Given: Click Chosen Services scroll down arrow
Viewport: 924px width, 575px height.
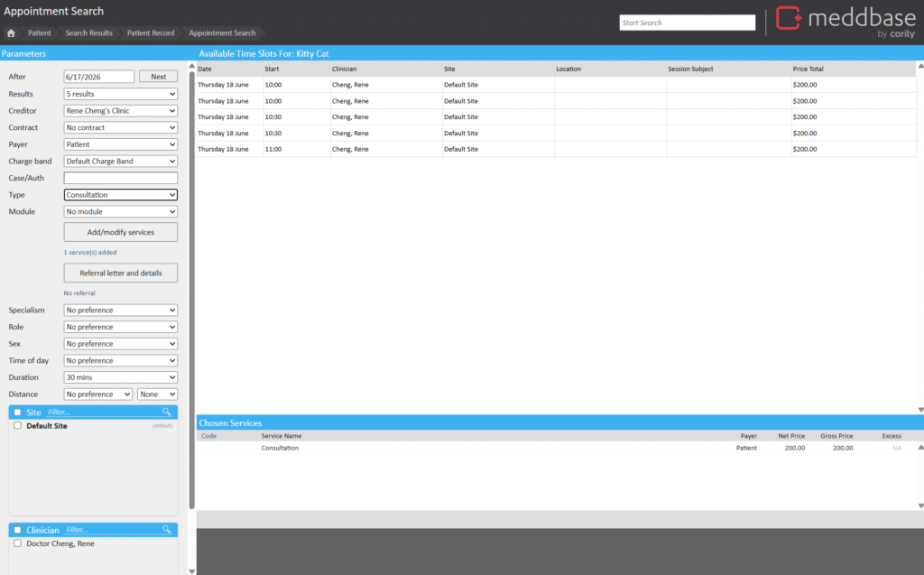Looking at the screenshot, I should click(x=920, y=505).
